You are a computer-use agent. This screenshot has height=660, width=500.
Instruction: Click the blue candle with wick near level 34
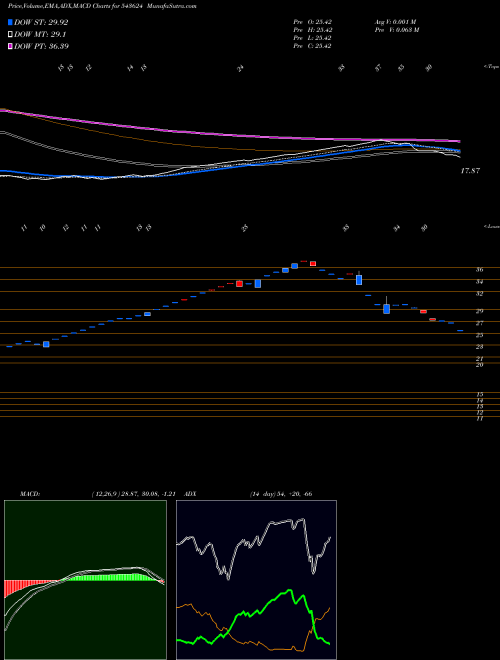359,279
